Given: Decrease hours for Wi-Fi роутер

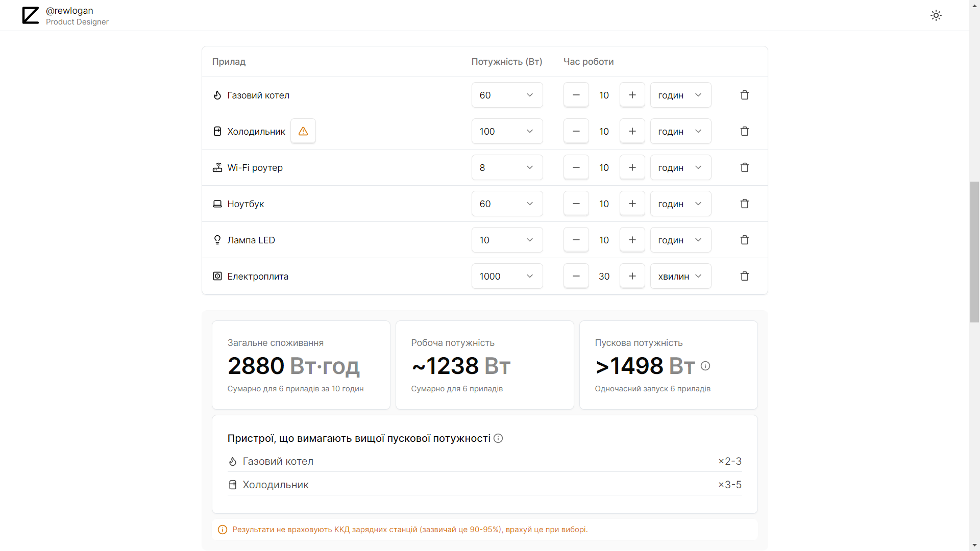Looking at the screenshot, I should [x=576, y=168].
